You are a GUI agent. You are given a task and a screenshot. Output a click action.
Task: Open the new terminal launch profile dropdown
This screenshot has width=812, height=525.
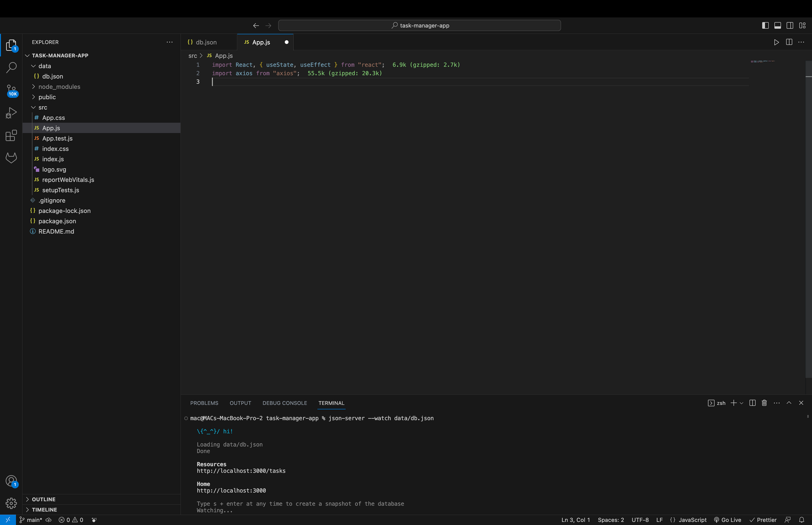pyautogui.click(x=742, y=403)
